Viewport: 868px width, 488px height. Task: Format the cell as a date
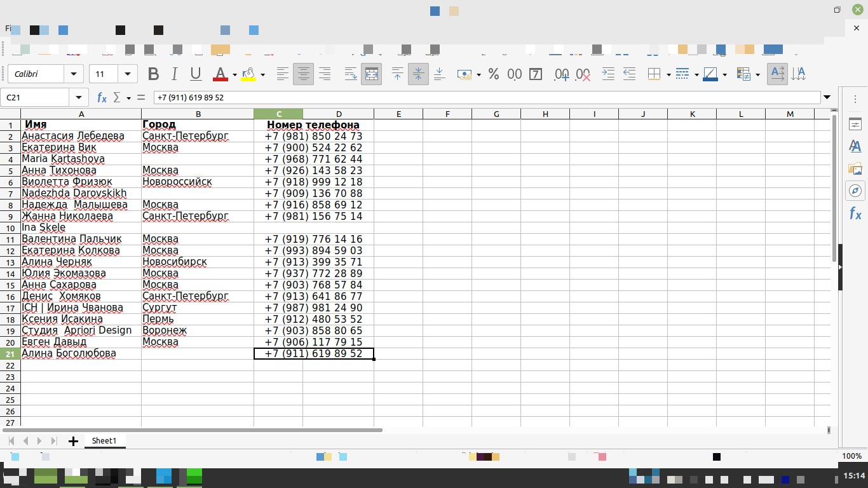(x=536, y=74)
